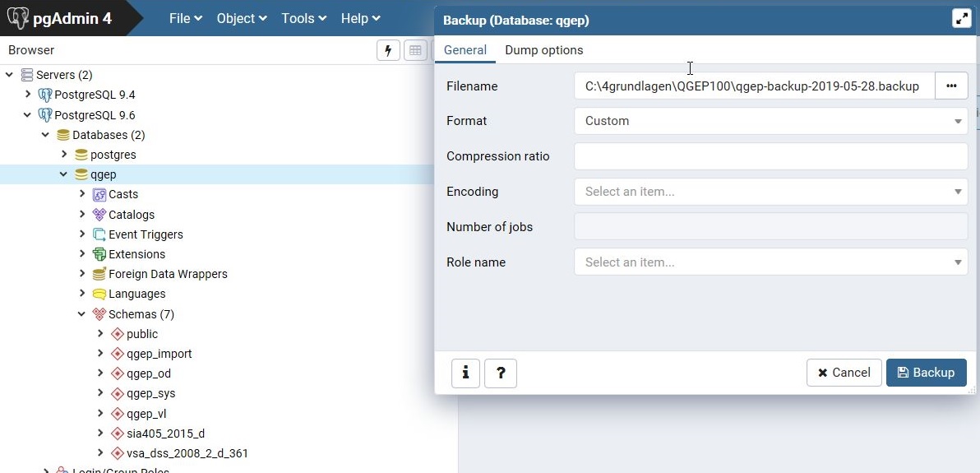
Task: Click the Servers group icon
Action: pyautogui.click(x=27, y=75)
